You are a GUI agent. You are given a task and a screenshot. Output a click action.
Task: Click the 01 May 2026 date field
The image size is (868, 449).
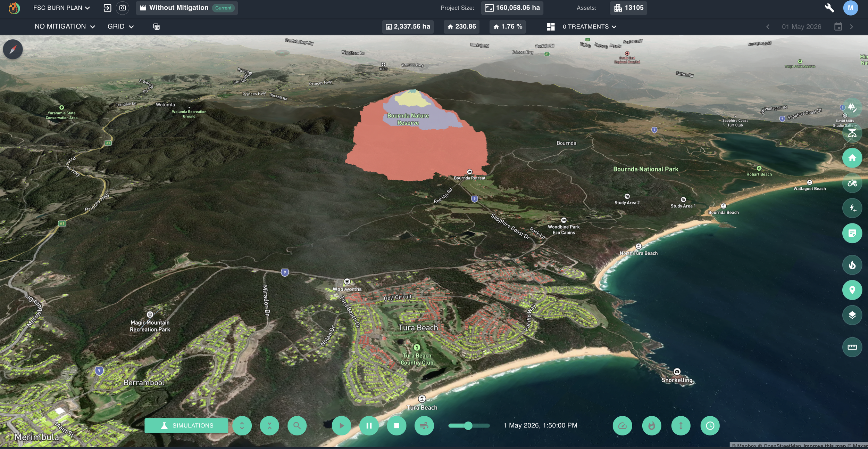(801, 27)
